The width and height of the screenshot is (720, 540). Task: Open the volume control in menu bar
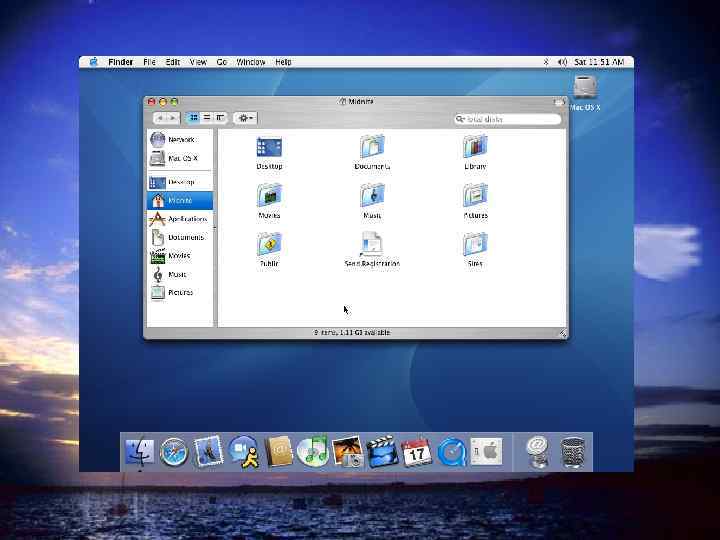point(562,62)
